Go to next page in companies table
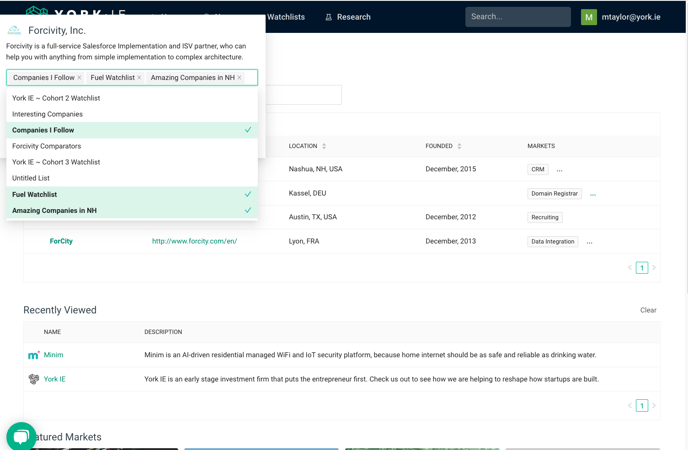688x450 pixels. (x=654, y=268)
